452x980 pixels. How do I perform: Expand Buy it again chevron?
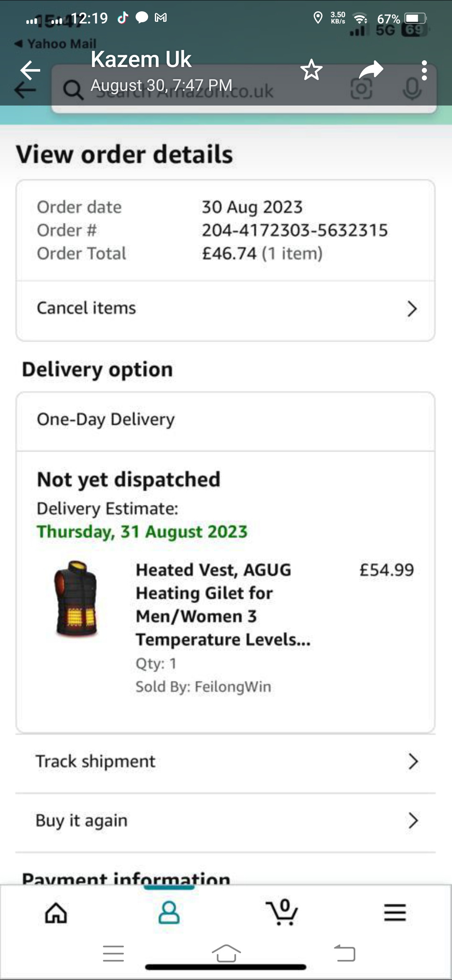coord(413,821)
